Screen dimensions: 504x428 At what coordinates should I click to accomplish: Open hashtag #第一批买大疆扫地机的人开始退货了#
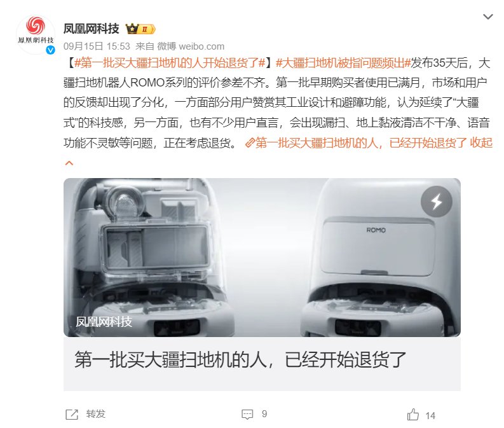pyautogui.click(x=170, y=63)
